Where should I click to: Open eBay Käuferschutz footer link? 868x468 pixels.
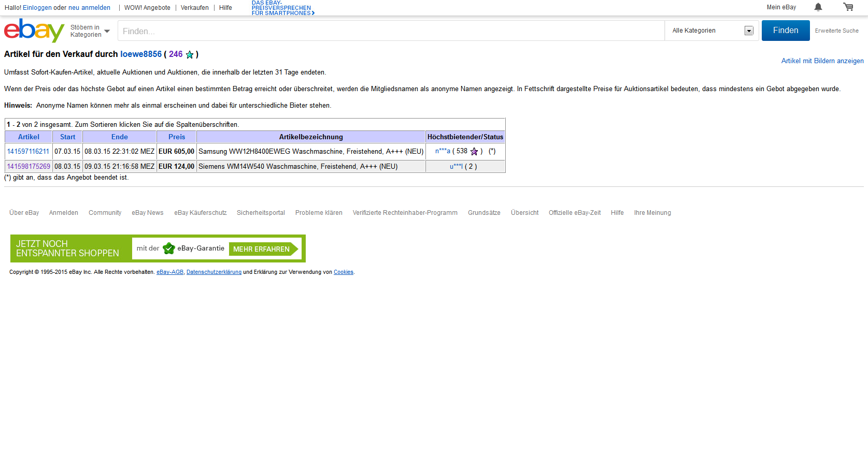pos(201,213)
